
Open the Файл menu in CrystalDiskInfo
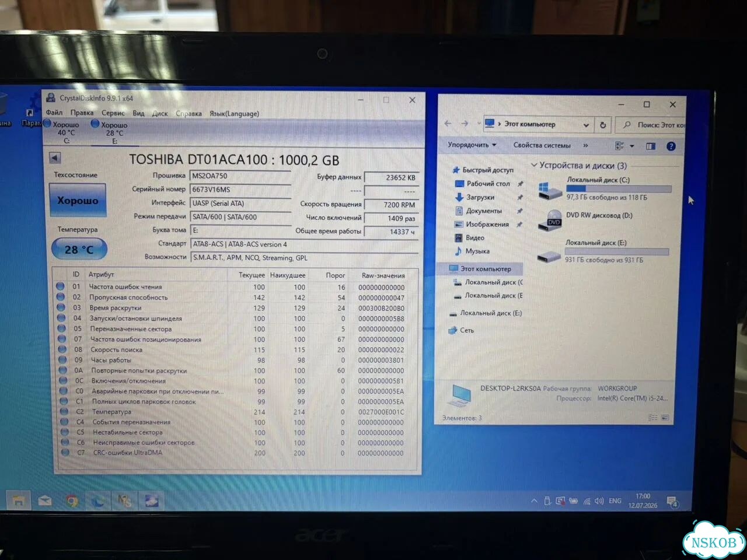click(54, 113)
